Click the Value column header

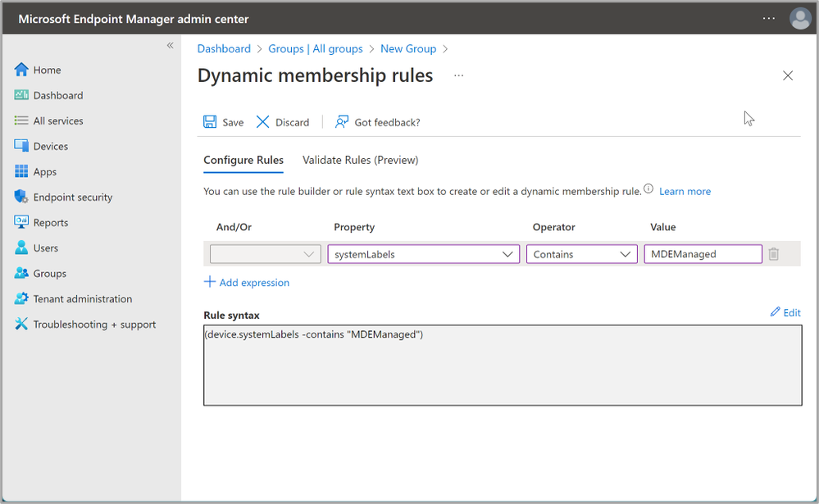[x=663, y=227]
